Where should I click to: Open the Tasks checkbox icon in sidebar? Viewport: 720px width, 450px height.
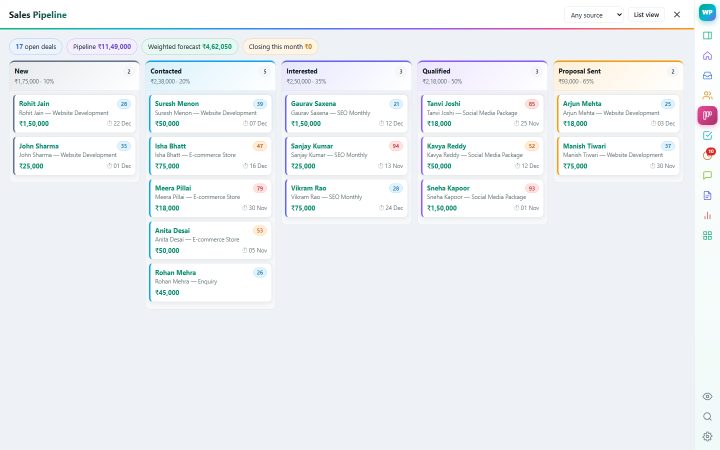(x=707, y=135)
